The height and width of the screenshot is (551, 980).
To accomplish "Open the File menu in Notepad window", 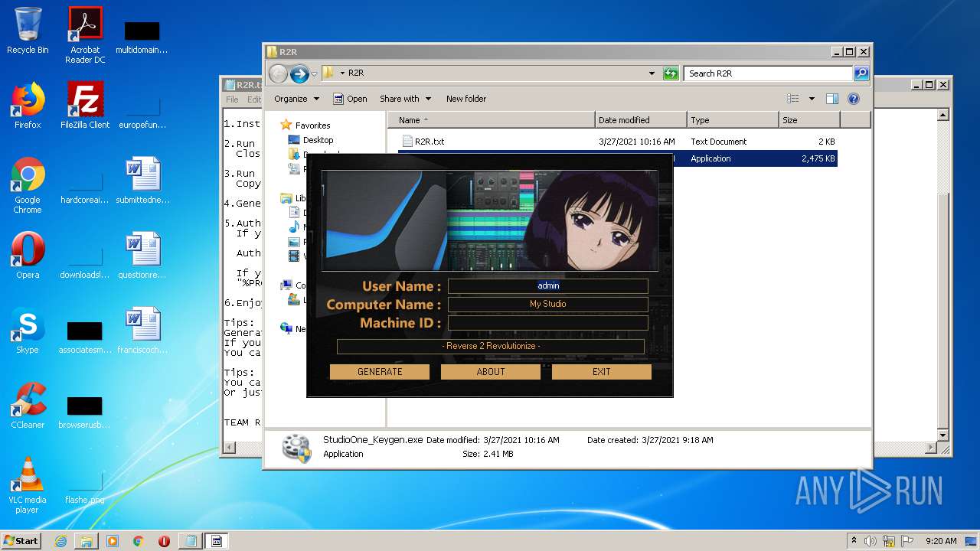I will 232,99.
